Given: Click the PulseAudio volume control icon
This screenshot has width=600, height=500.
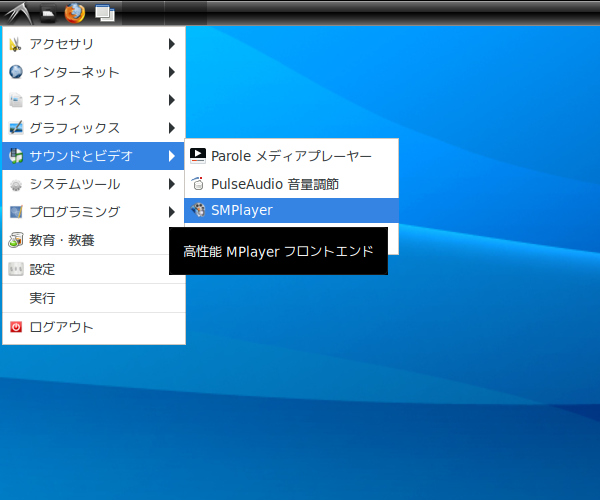Looking at the screenshot, I should pyautogui.click(x=198, y=184).
